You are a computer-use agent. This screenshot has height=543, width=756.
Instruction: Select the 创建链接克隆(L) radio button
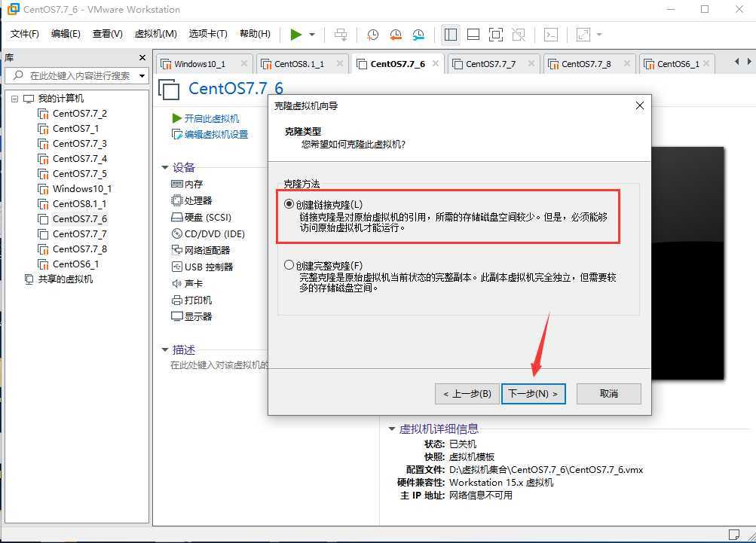289,204
